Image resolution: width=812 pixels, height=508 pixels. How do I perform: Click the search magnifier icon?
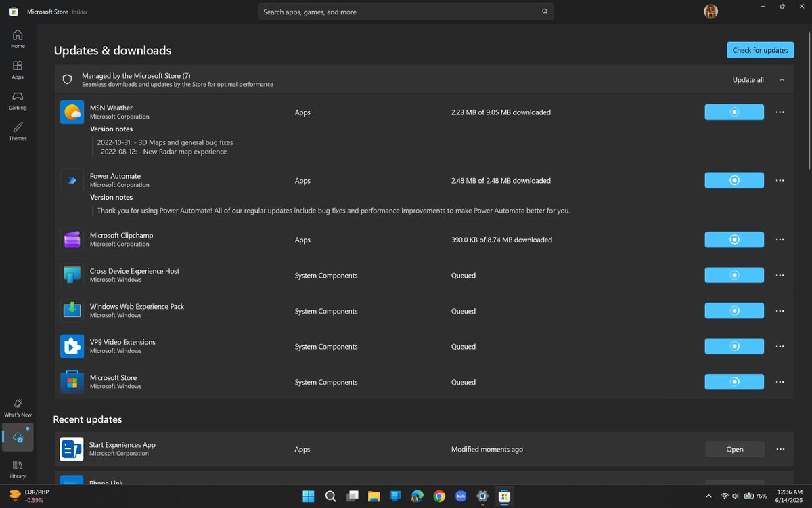[545, 12]
